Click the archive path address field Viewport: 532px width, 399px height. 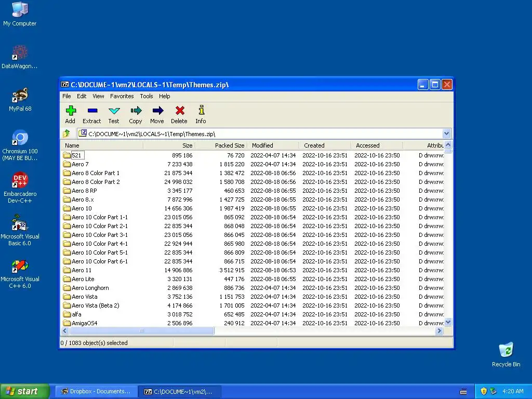260,134
